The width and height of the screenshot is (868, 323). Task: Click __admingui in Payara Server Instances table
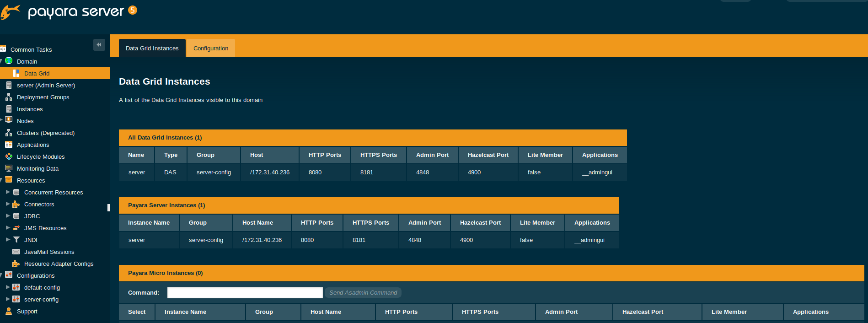click(x=589, y=240)
